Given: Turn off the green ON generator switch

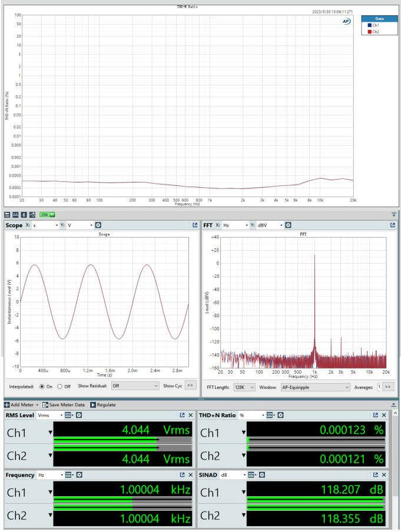Looking at the screenshot, I should [48, 215].
